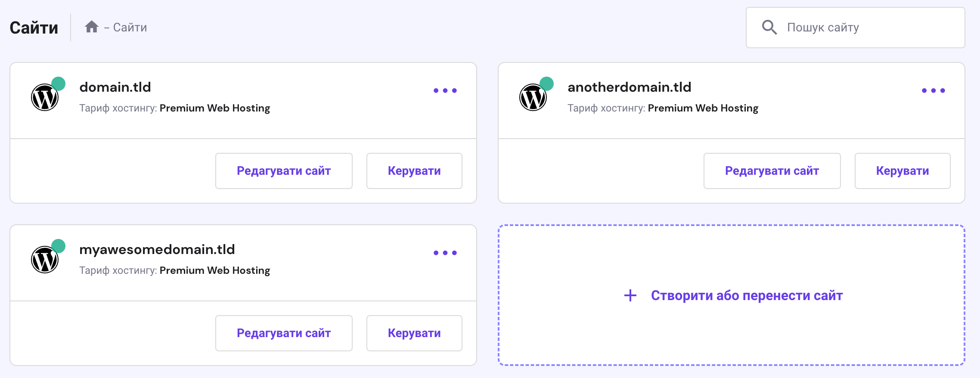The height and width of the screenshot is (378, 980).
Task: Select the Сайти page heading
Action: (x=34, y=27)
